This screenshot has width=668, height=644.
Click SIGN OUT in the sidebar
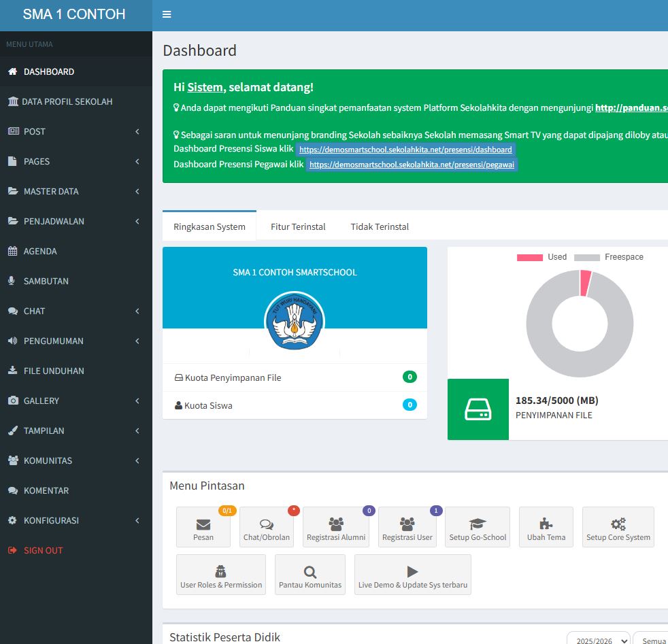[x=43, y=550]
